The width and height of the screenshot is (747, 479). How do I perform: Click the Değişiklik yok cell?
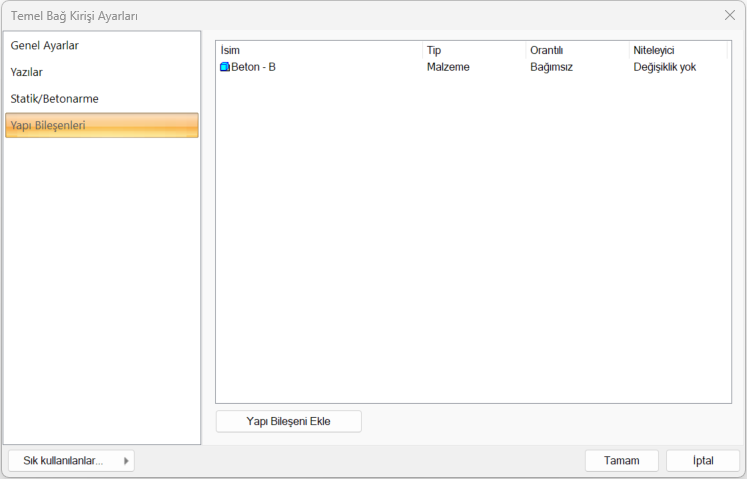pyautogui.click(x=665, y=67)
